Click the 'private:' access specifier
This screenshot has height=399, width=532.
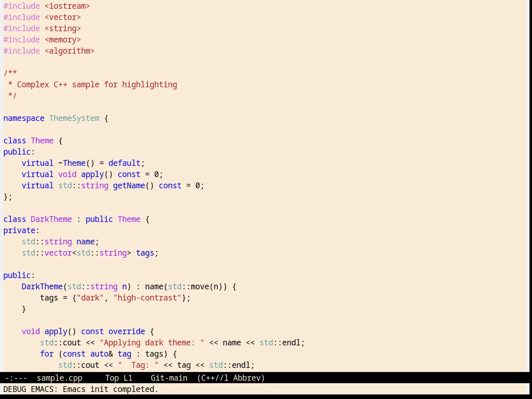22,230
